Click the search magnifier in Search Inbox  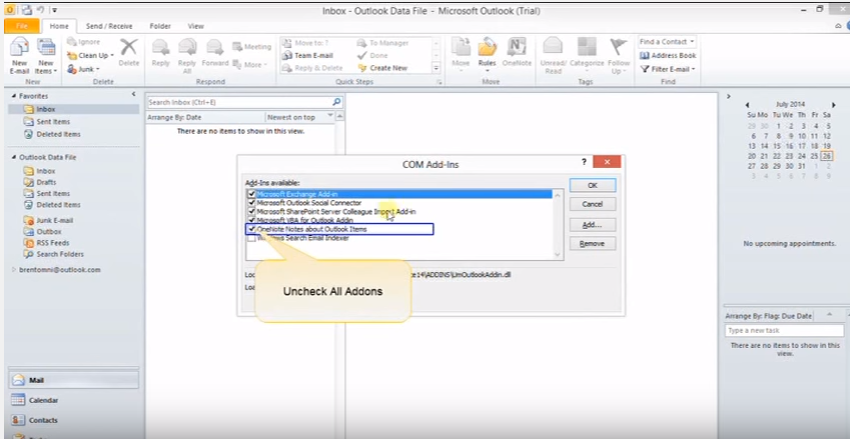point(336,102)
